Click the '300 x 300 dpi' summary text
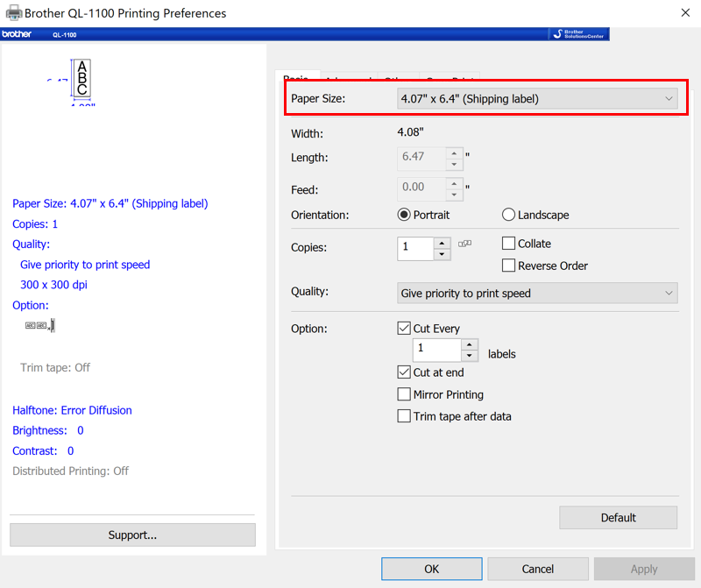Screen dimensions: 701x588 point(53,285)
